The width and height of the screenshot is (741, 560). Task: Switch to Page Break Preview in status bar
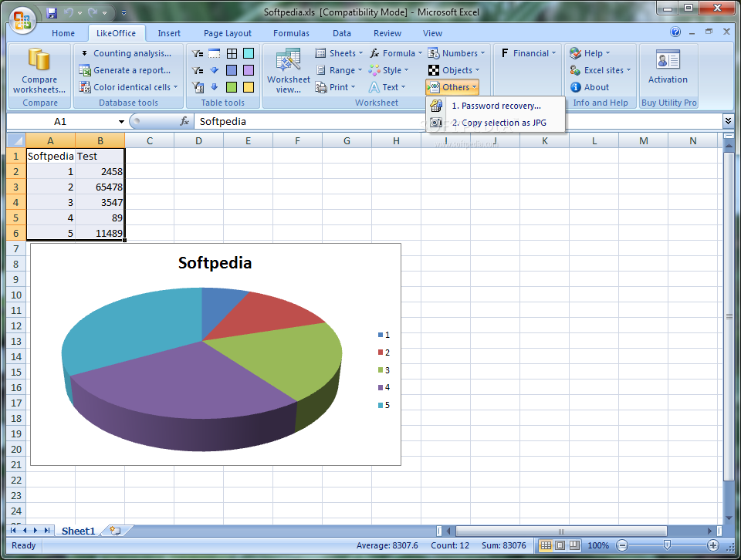pos(574,545)
